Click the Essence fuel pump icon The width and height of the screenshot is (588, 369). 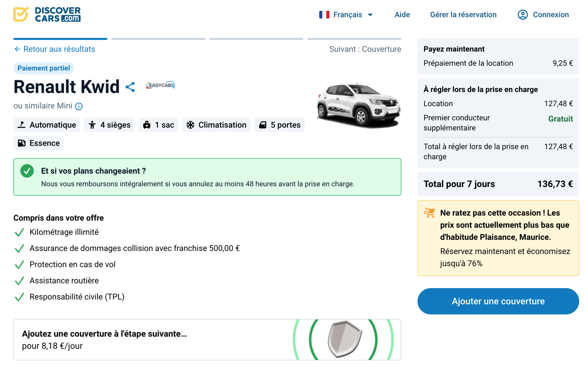click(21, 143)
